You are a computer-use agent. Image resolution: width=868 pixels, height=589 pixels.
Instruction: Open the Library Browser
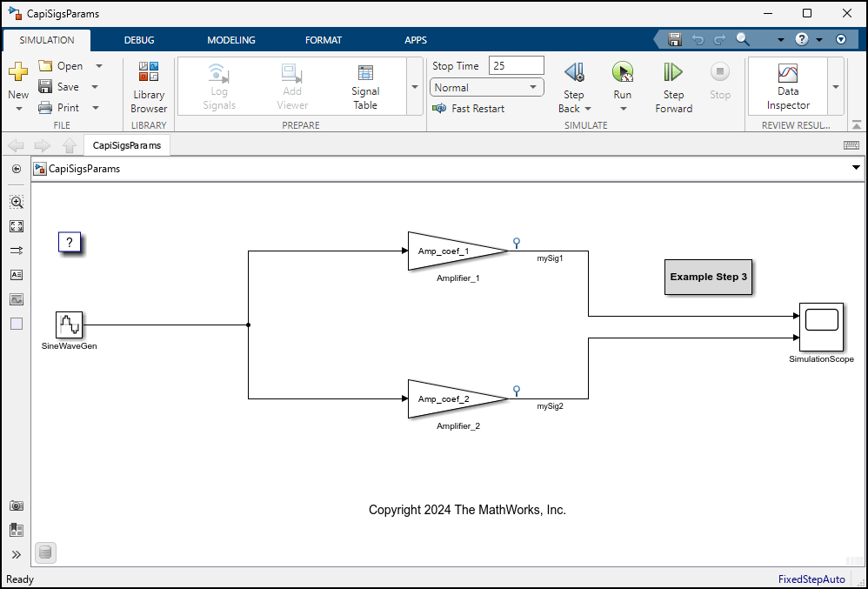click(x=149, y=87)
